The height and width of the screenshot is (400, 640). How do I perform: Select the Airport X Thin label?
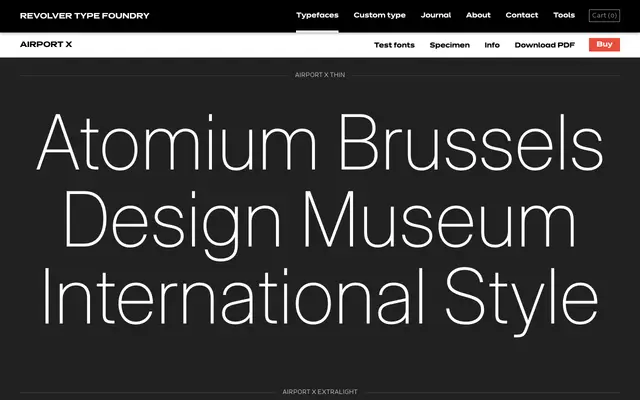tap(320, 75)
